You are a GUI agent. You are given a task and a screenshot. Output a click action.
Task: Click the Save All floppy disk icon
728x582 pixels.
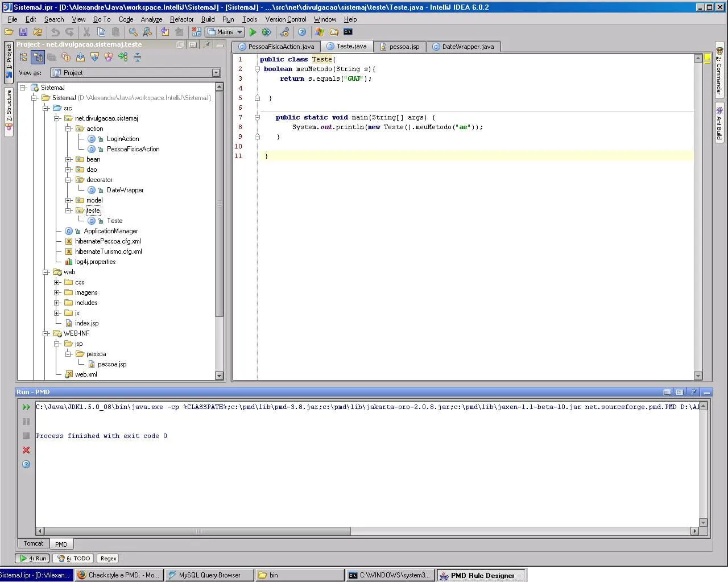coord(23,32)
